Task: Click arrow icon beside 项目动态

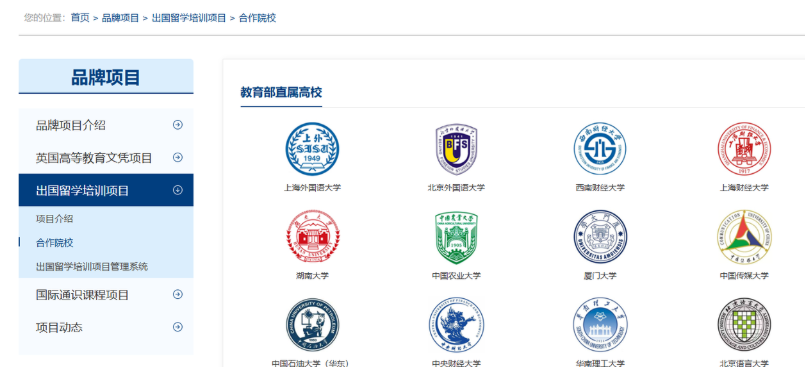Action: (178, 327)
